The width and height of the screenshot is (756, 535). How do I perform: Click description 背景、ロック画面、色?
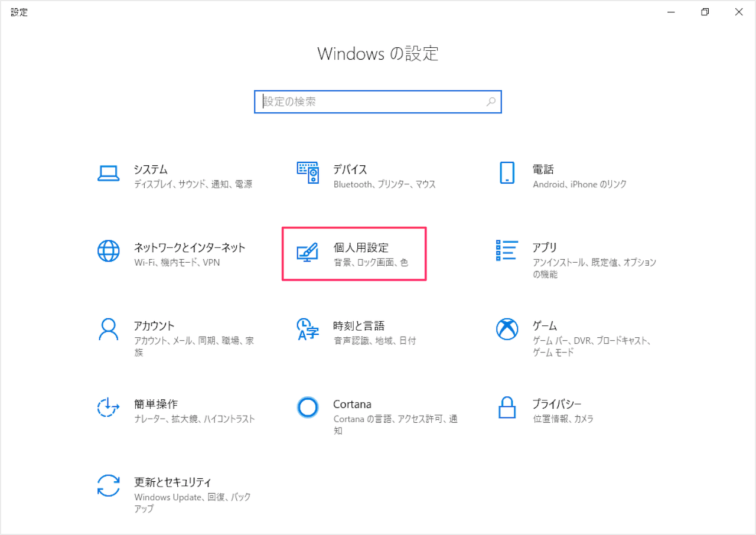371,262
